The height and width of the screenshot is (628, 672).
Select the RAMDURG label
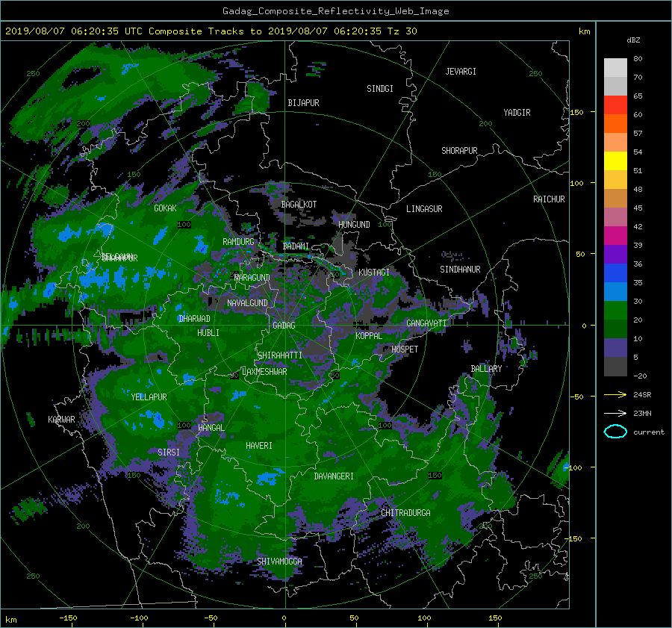(x=238, y=242)
